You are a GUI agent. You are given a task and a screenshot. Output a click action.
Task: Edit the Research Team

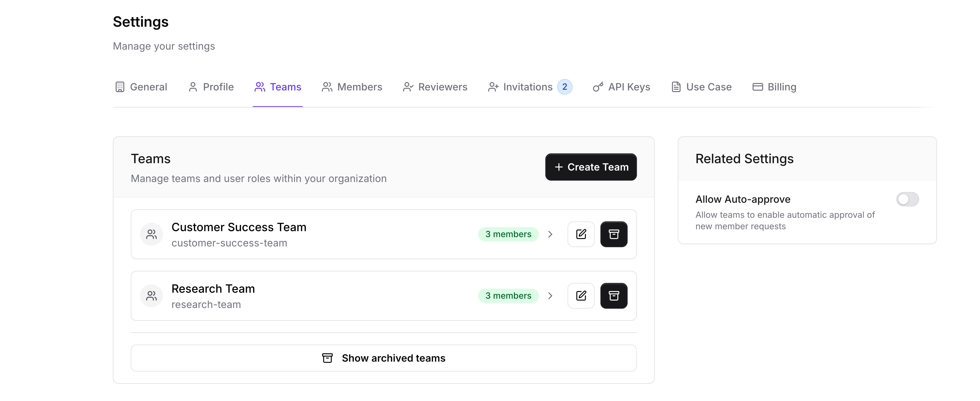click(581, 296)
